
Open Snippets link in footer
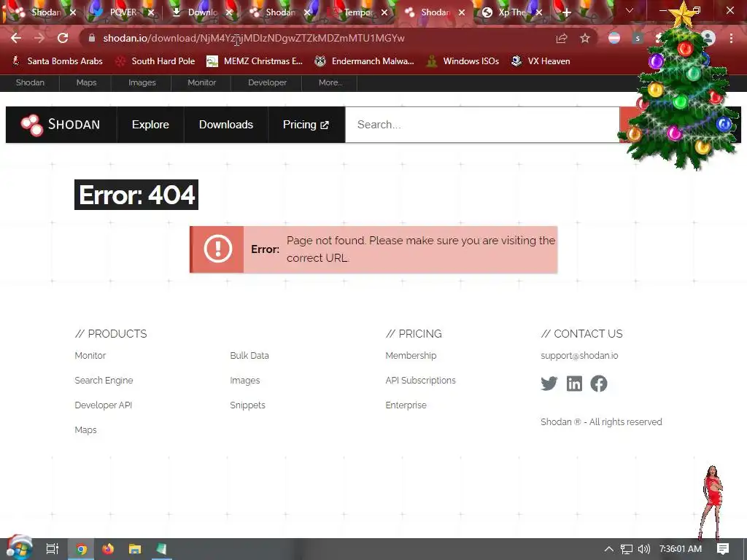[x=247, y=405]
